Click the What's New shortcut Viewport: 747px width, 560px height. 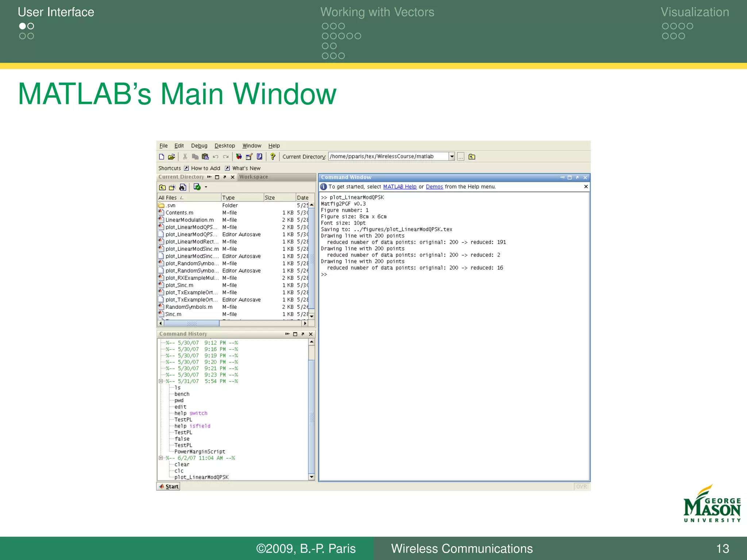(243, 168)
